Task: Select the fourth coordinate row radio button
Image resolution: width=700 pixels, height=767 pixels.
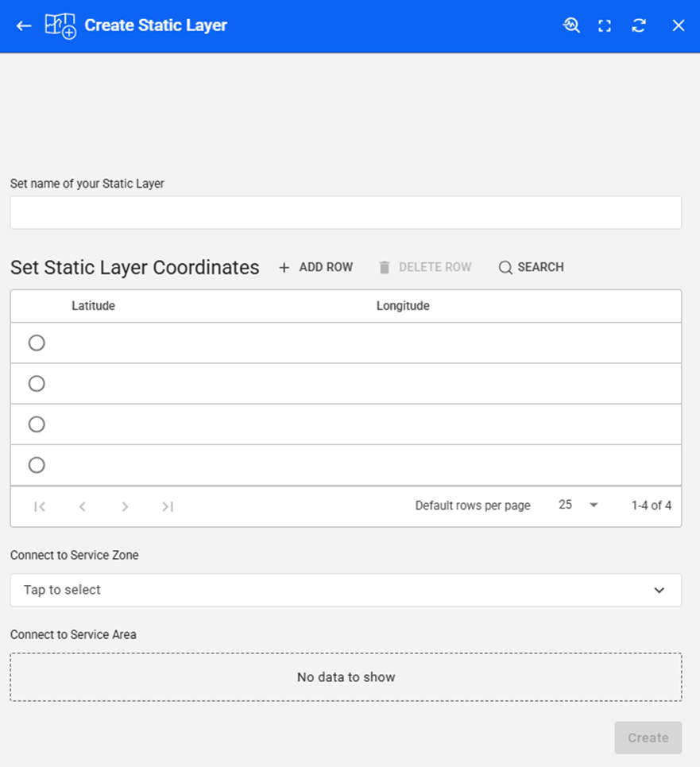Action: 37,465
